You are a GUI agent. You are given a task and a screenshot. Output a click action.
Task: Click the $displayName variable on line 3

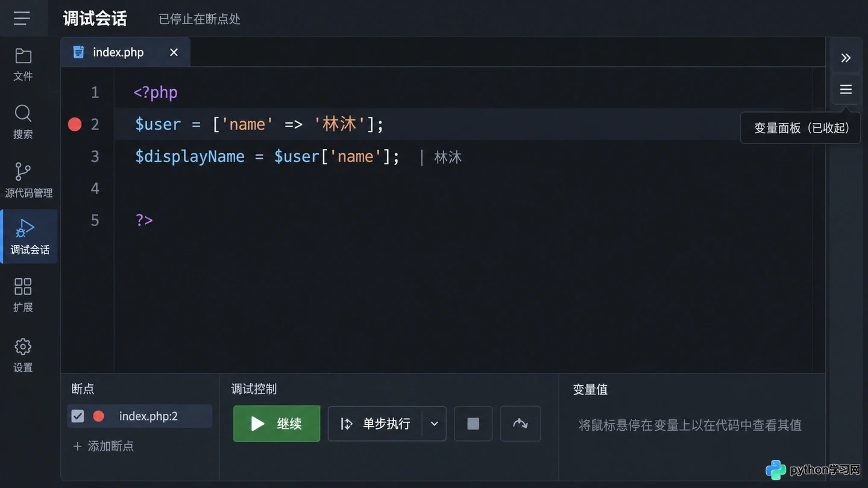(x=190, y=157)
